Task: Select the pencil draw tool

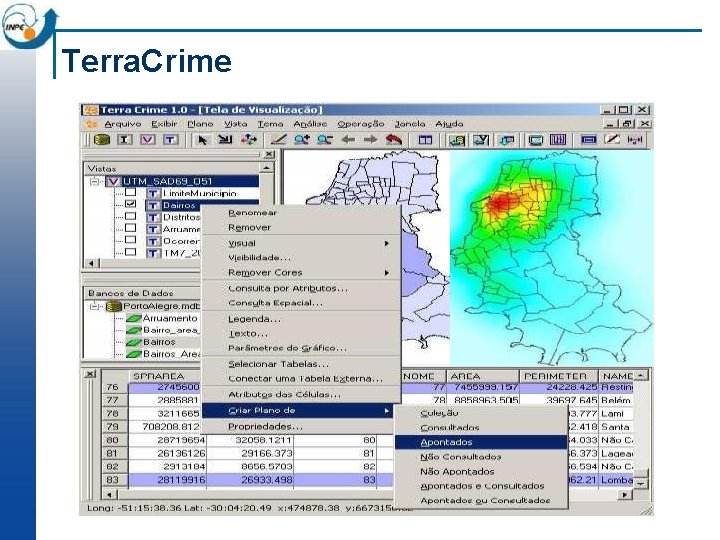Action: point(279,140)
